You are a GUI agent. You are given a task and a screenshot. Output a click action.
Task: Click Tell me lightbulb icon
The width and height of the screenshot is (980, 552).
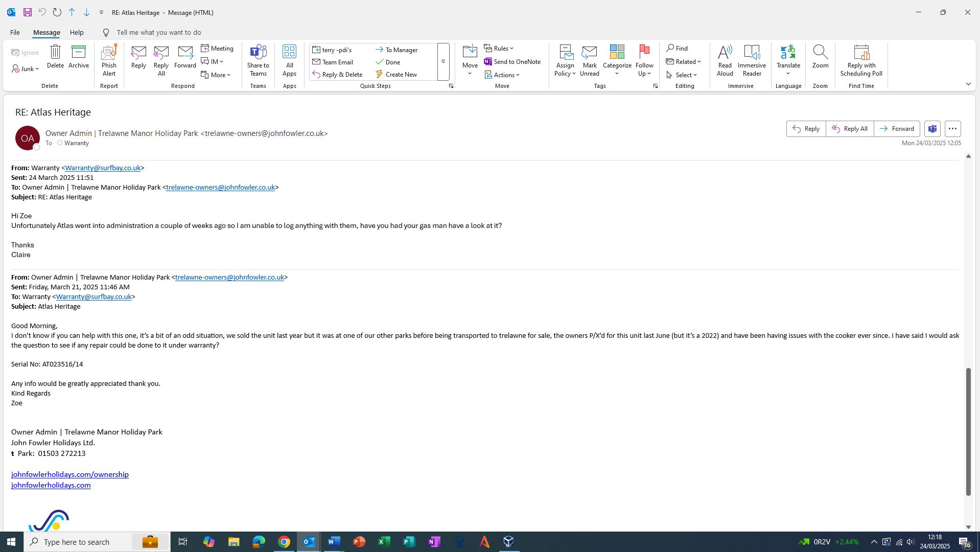point(106,32)
